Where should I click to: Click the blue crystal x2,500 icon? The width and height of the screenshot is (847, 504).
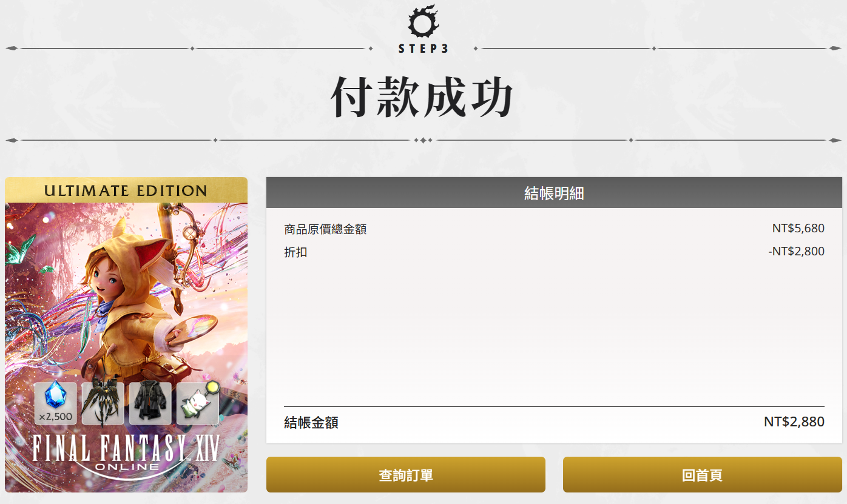[x=55, y=403]
